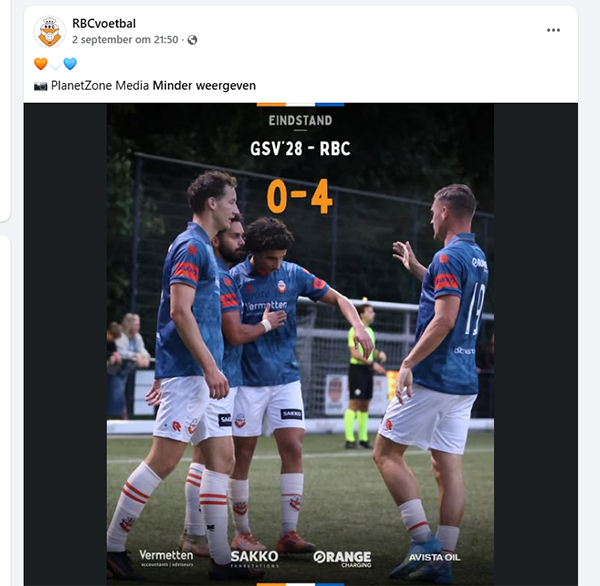Click the camera emoji before PlanetZone Media
The image size is (600, 586).
[41, 86]
